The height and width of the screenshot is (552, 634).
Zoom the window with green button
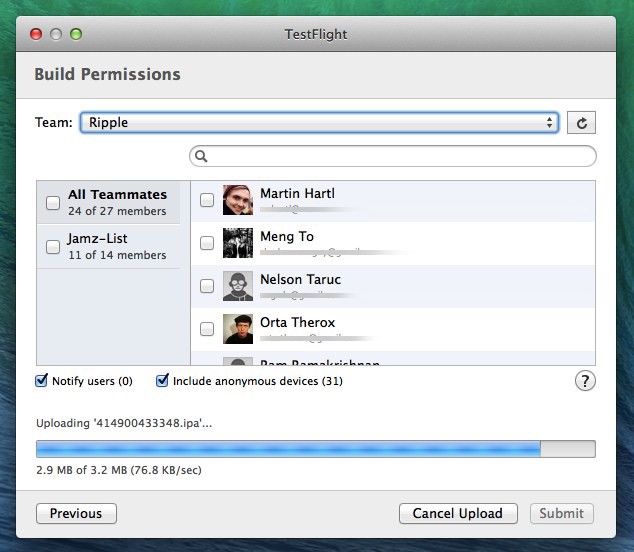[x=76, y=34]
